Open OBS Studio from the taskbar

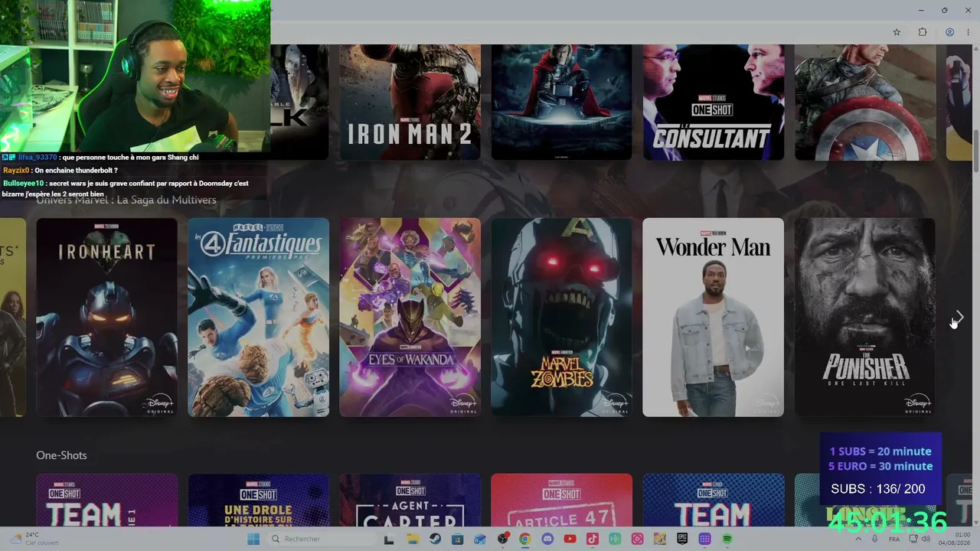(x=502, y=539)
